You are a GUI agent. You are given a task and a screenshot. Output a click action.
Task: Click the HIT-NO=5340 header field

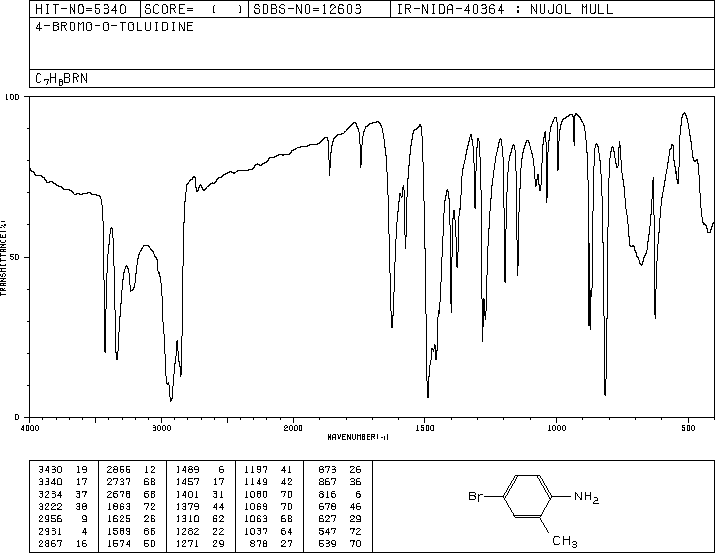pos(85,9)
